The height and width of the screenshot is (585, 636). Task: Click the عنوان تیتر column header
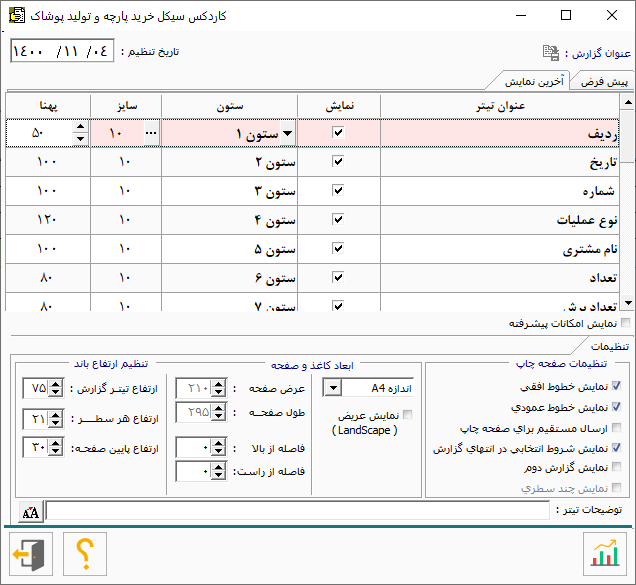(500, 106)
